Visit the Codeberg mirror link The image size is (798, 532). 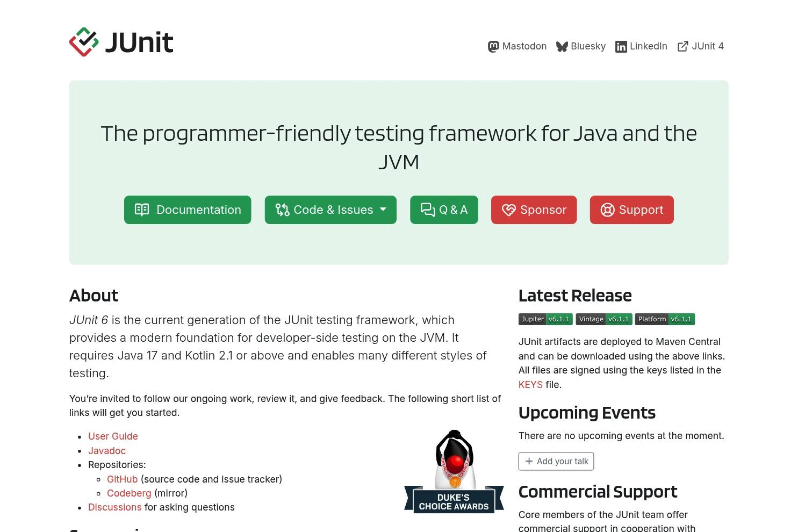[129, 493]
